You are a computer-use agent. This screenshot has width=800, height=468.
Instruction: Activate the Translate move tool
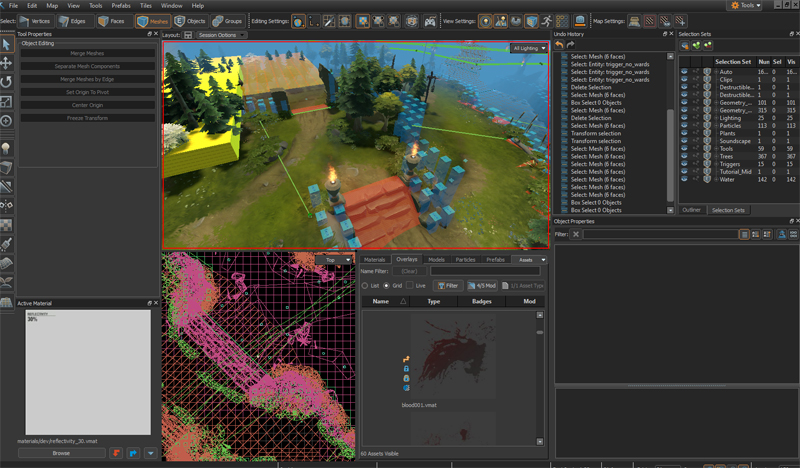[x=7, y=63]
